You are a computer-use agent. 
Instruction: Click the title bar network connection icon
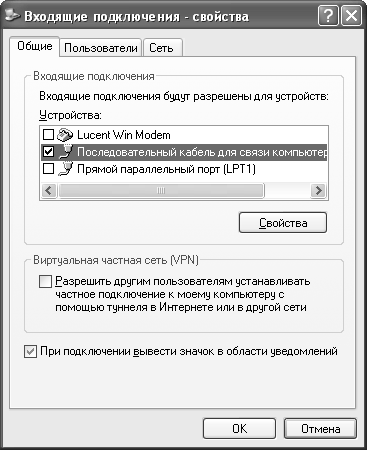[x=13, y=15]
